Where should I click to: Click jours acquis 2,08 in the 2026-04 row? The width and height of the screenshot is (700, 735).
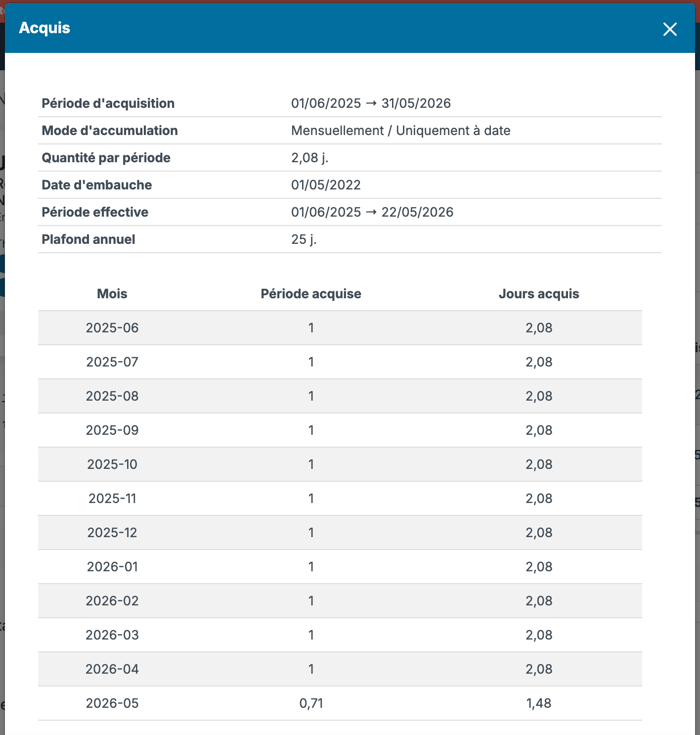(x=539, y=669)
